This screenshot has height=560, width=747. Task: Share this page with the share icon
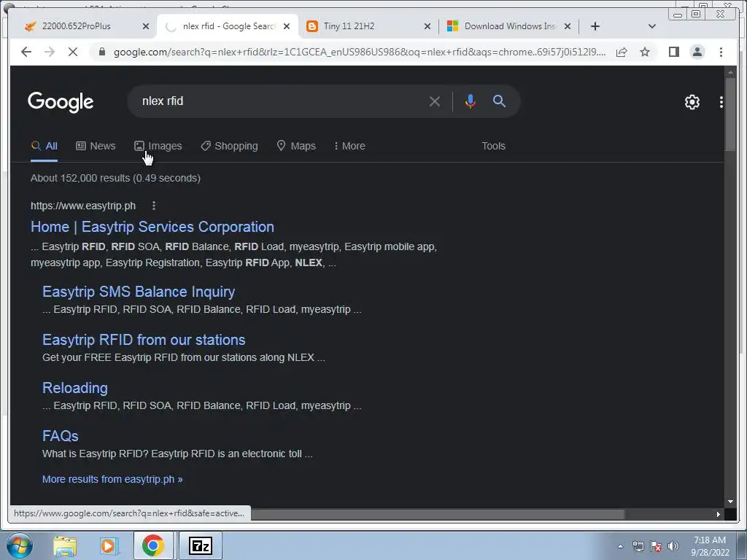pyautogui.click(x=622, y=52)
